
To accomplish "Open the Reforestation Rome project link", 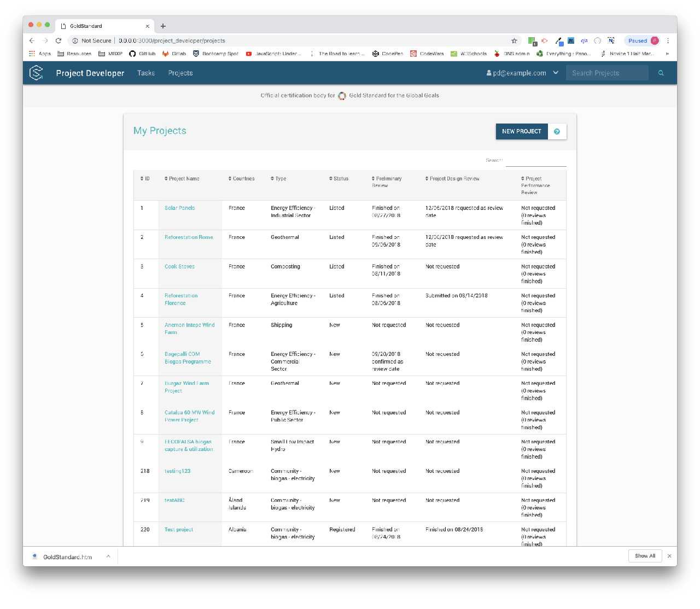I will 189,237.
